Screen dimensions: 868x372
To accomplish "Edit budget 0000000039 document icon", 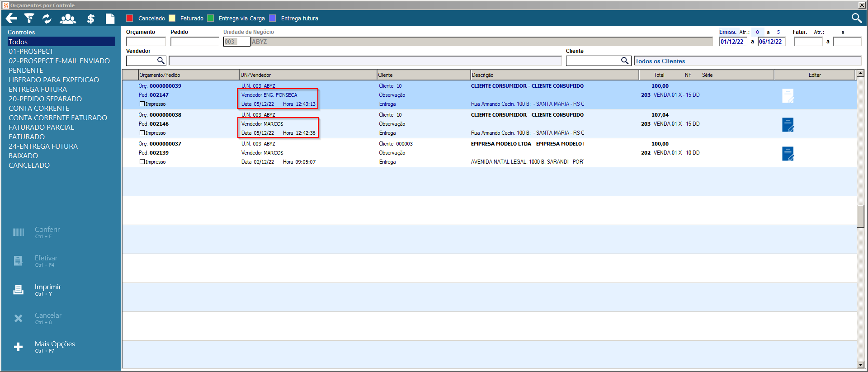I will point(788,96).
